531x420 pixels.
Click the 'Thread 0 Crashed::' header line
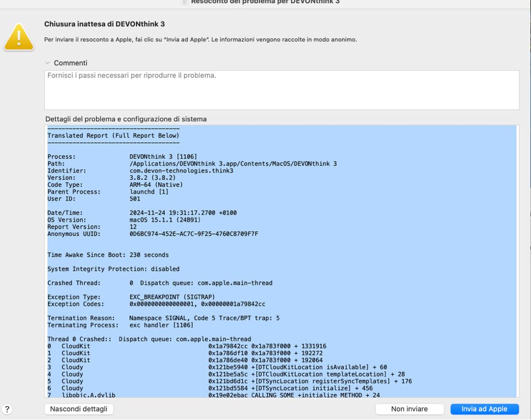coord(149,339)
